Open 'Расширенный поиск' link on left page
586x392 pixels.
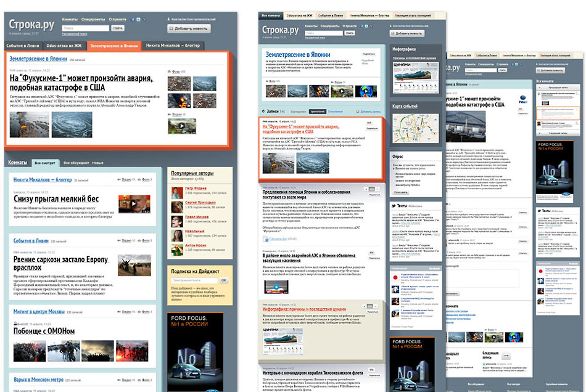(x=75, y=35)
